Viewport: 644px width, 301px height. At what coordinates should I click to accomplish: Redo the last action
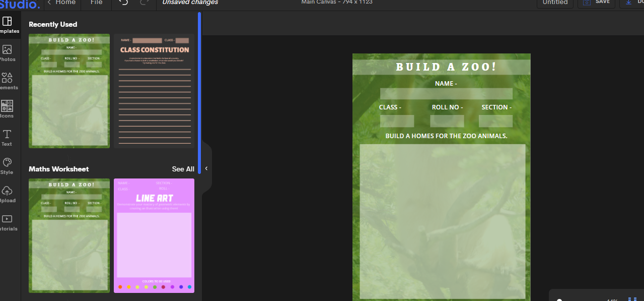click(146, 3)
